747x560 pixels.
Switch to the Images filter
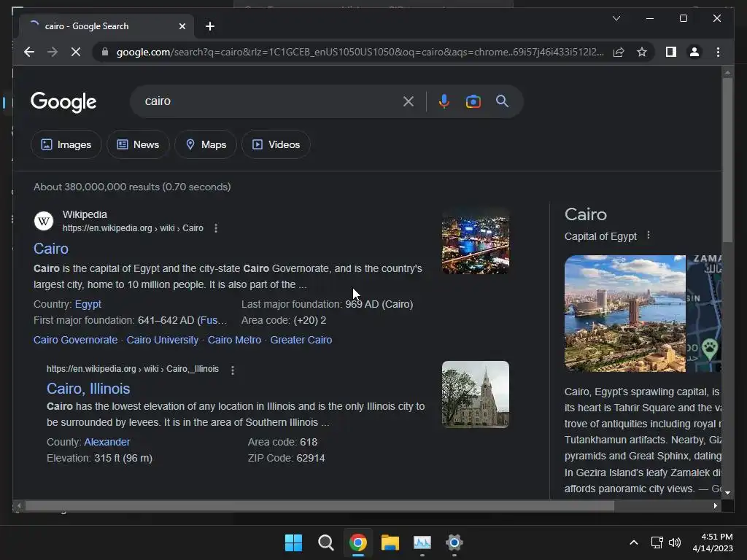(66, 144)
